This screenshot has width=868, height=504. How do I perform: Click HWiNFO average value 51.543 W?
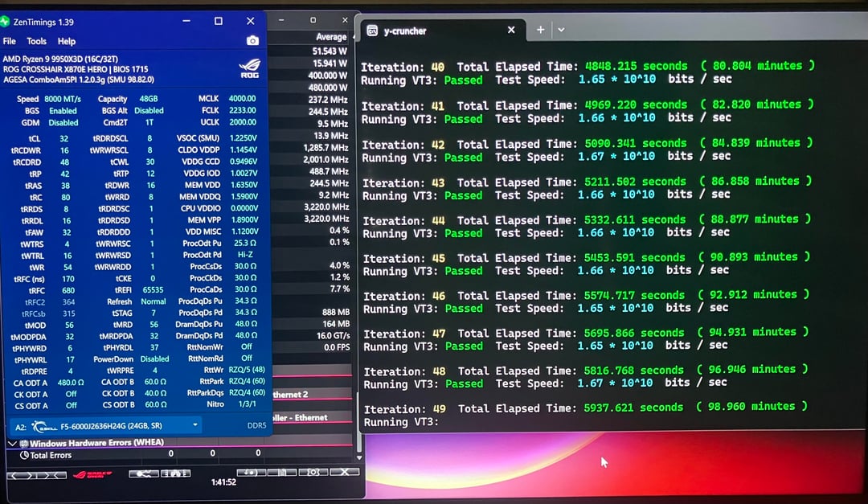click(x=330, y=51)
